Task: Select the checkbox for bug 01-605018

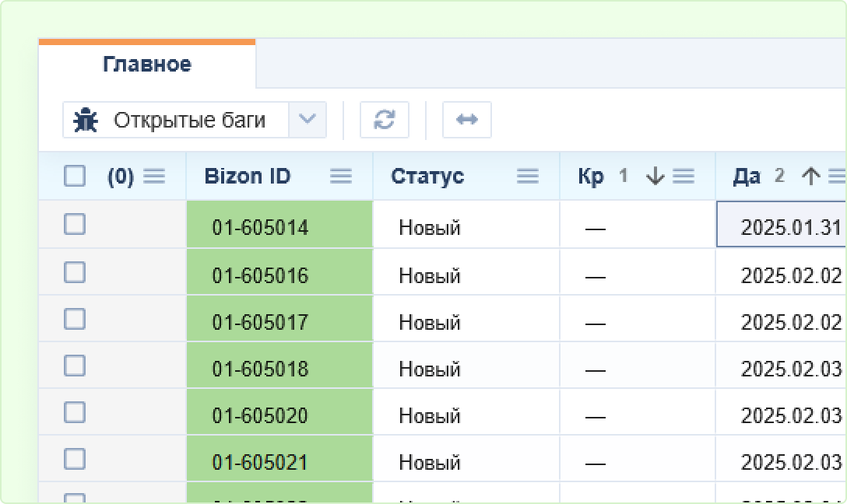Action: click(x=75, y=366)
